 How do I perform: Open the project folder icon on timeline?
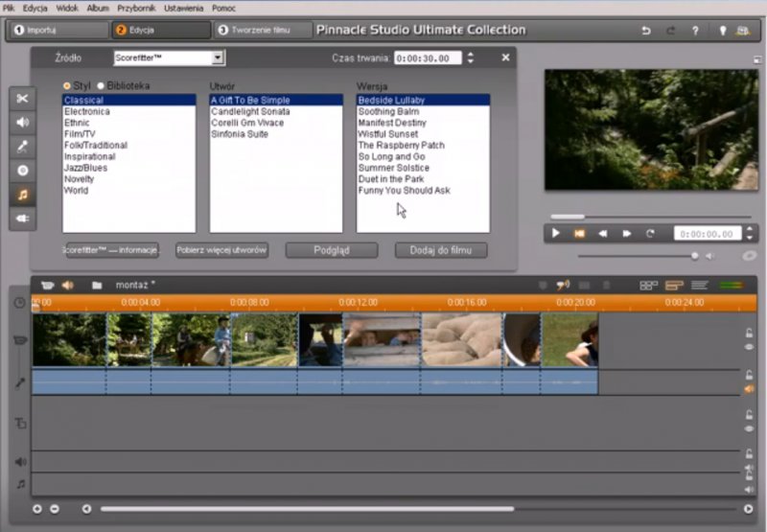point(97,285)
